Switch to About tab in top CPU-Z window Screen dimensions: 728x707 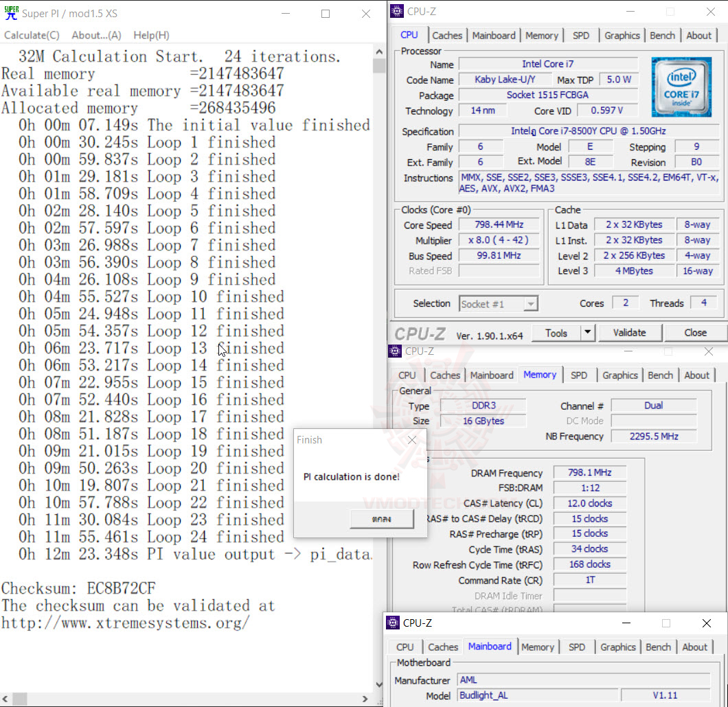point(698,36)
